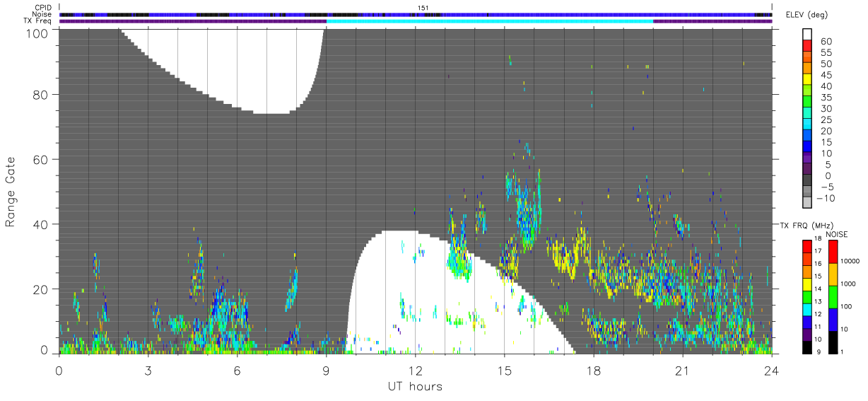Click the UT hours tick label 21
The image size is (868, 401).
pyautogui.click(x=682, y=371)
